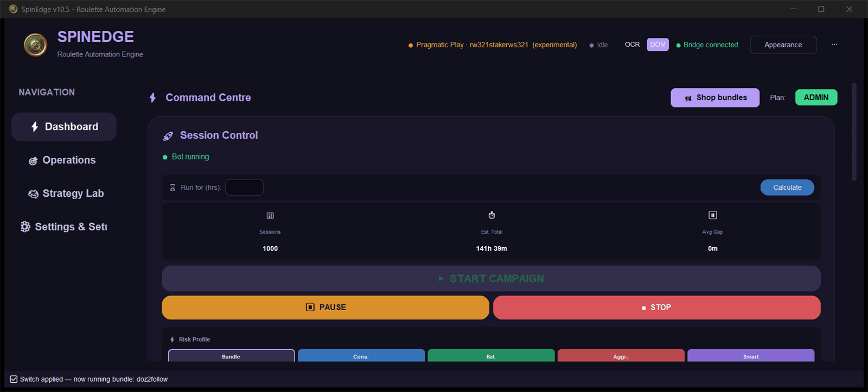Open the Appearance settings button
The width and height of the screenshot is (868, 392).
coord(783,45)
